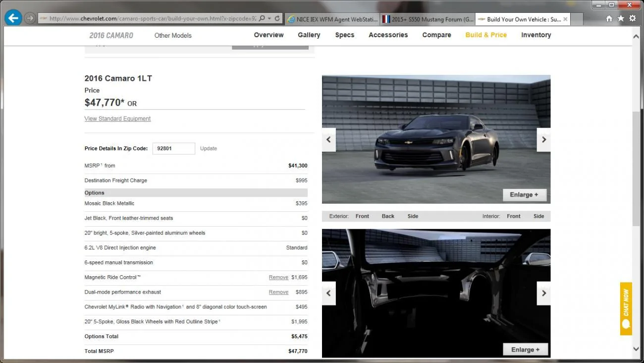Open the Specs nav item
This screenshot has height=363, width=644.
click(x=345, y=35)
